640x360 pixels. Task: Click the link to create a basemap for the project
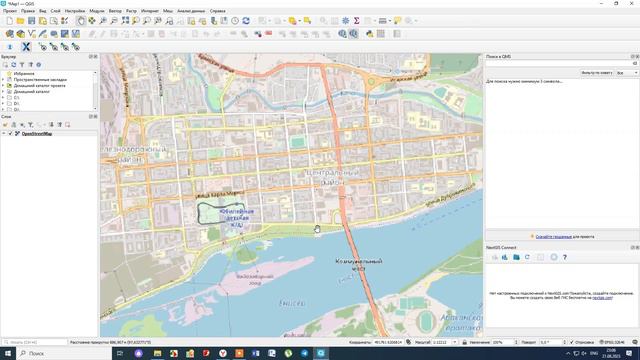(553, 236)
